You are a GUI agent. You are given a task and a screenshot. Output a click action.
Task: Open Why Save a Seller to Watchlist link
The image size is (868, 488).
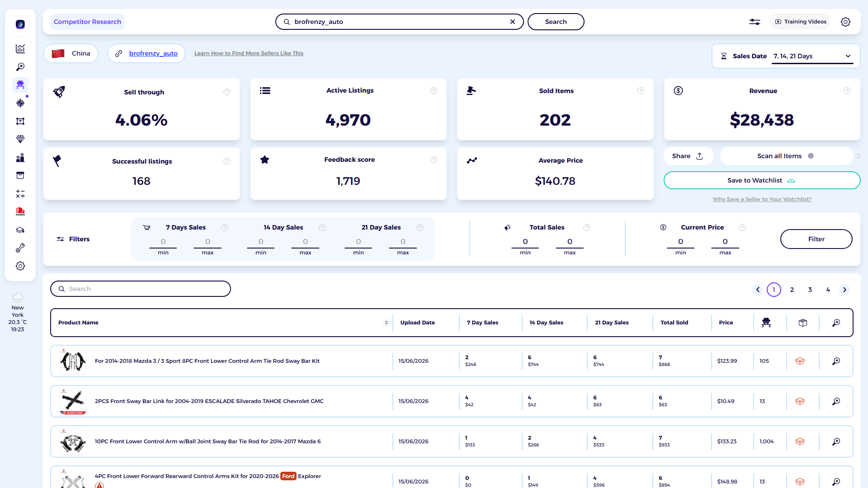pos(762,199)
